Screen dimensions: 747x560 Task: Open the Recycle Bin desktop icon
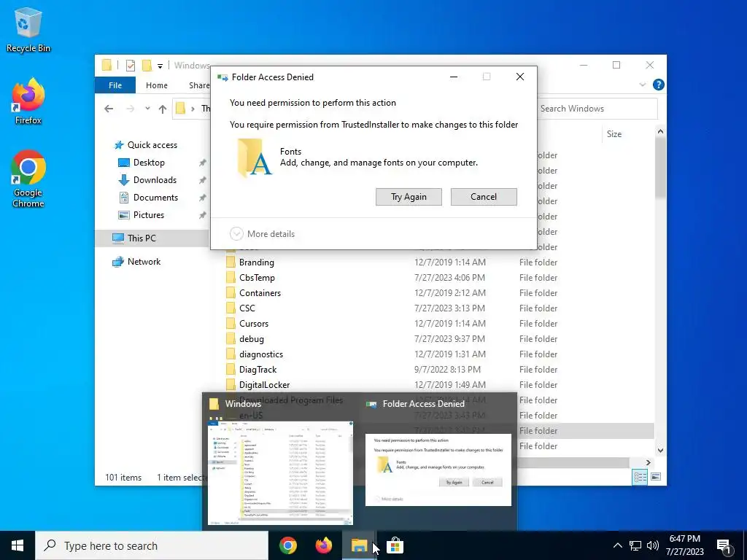(28, 29)
